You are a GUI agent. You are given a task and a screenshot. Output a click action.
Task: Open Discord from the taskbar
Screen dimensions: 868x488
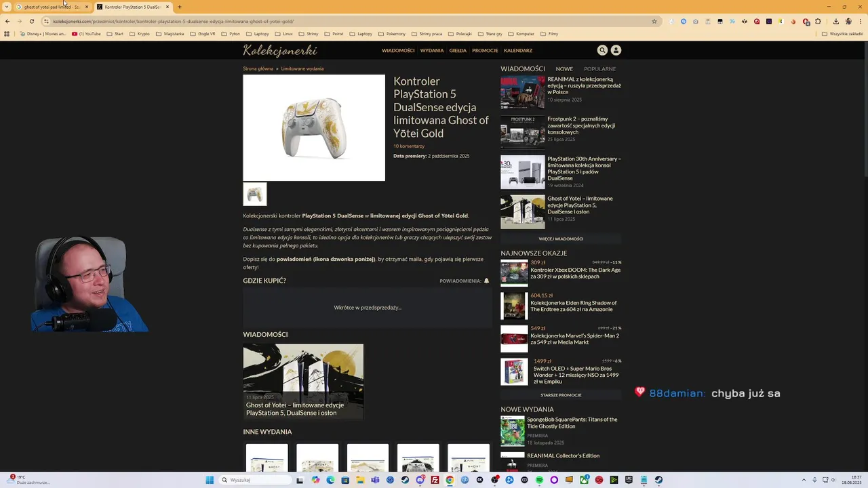420,480
